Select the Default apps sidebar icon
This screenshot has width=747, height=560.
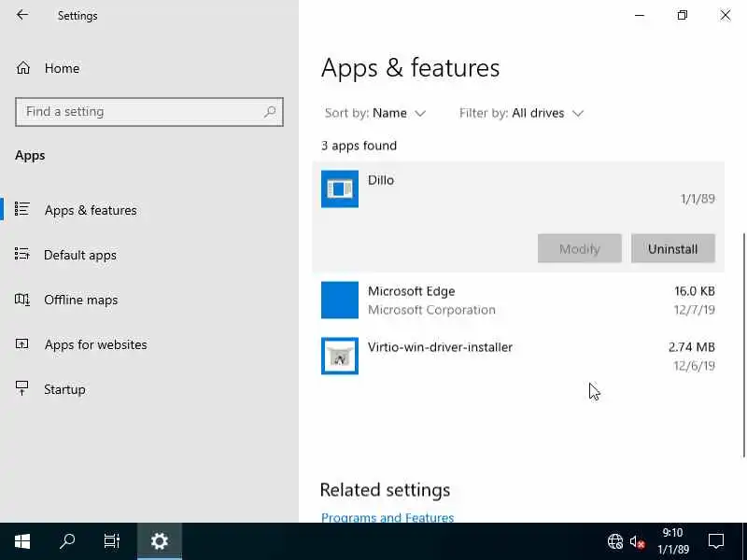(x=21, y=254)
